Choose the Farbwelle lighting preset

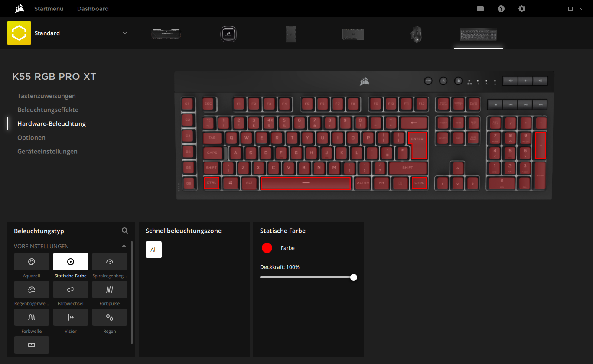click(x=32, y=317)
